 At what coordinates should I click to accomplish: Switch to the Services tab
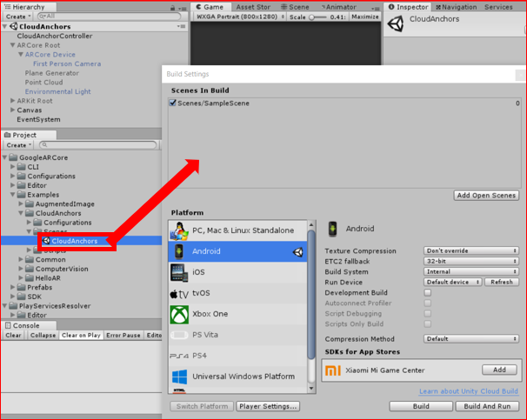coord(498,7)
